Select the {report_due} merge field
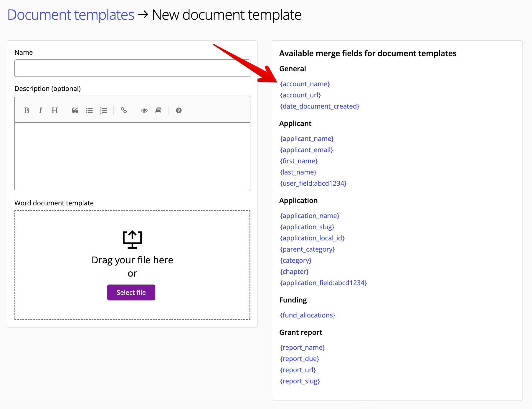The image size is (532, 409). 299,359
